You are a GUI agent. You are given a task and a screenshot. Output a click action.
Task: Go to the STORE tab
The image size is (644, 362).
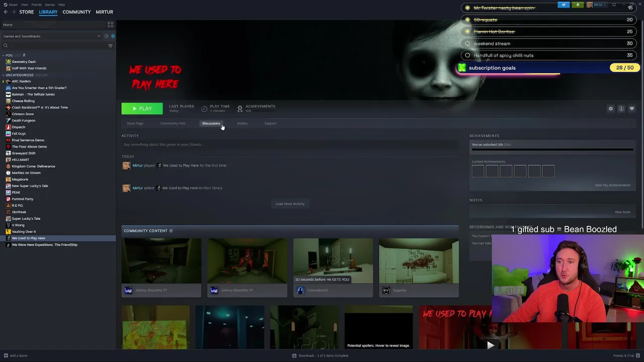click(27, 12)
